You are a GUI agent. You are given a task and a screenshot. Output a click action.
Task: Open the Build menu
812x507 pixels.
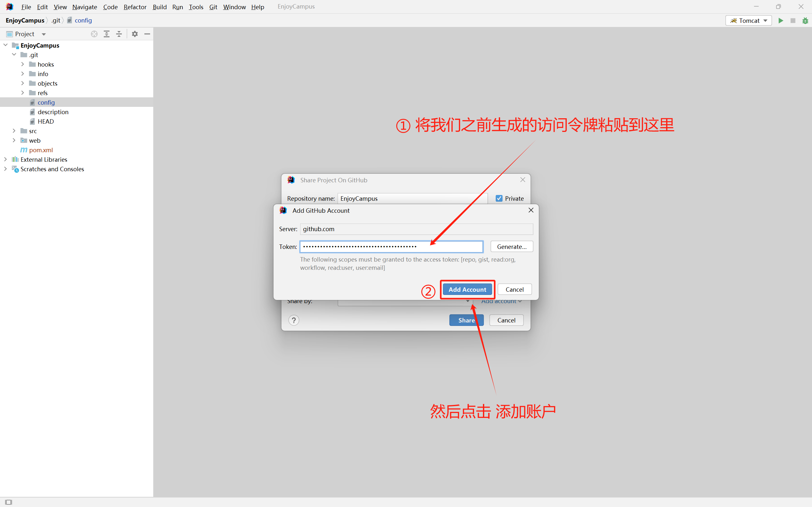(160, 7)
